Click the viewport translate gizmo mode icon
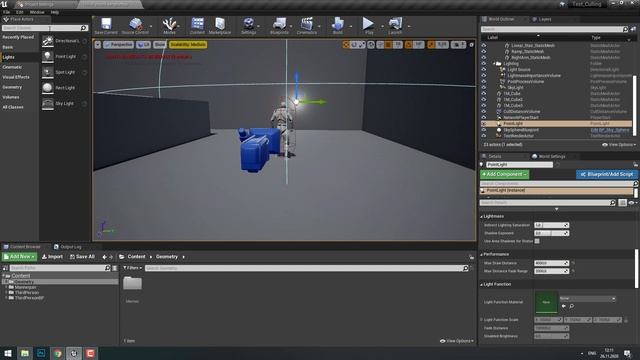The height and width of the screenshot is (360, 640). [x=346, y=44]
